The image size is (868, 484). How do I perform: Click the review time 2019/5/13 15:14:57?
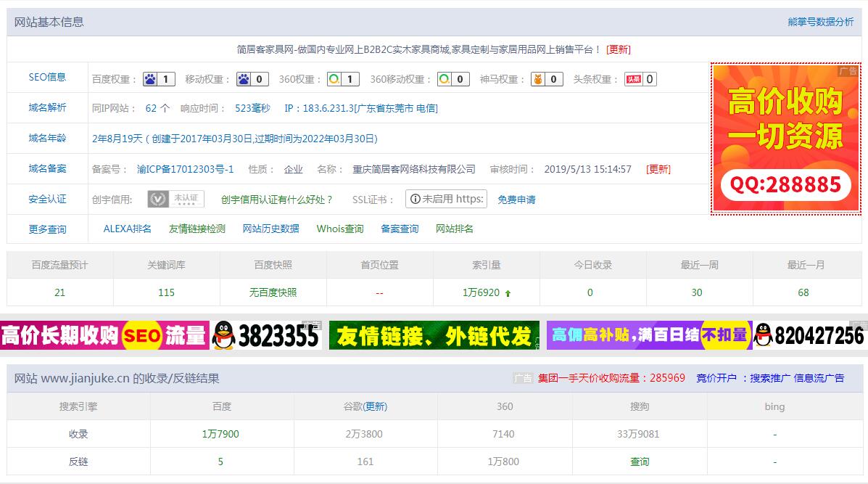click(588, 169)
